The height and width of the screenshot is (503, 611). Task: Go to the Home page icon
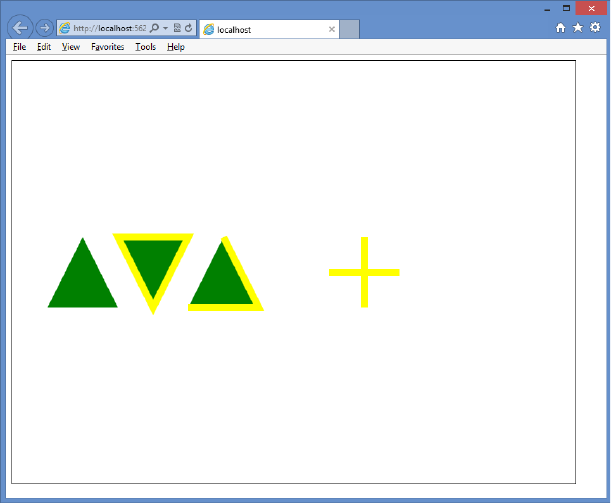(561, 28)
